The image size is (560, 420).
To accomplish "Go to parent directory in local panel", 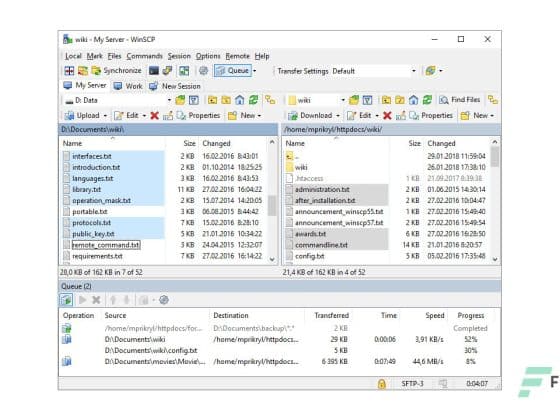I will click(212, 100).
